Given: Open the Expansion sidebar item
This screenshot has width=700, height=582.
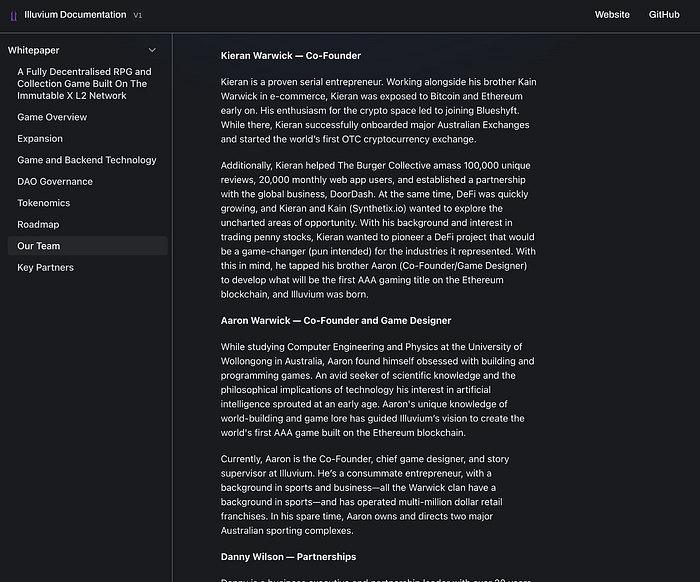Looking at the screenshot, I should (40, 138).
